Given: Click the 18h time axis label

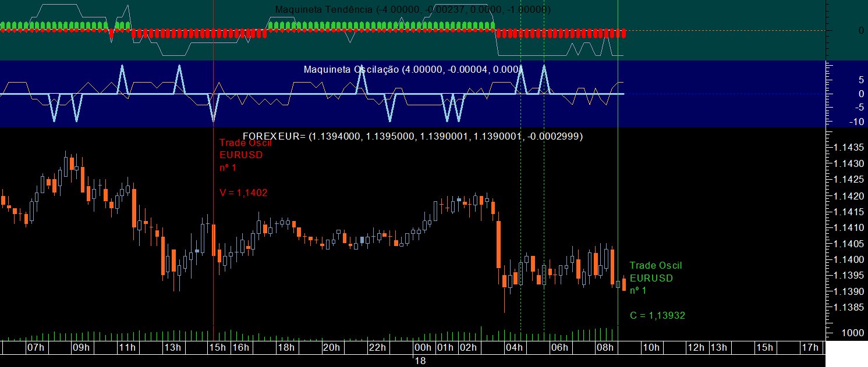Looking at the screenshot, I should (x=286, y=347).
